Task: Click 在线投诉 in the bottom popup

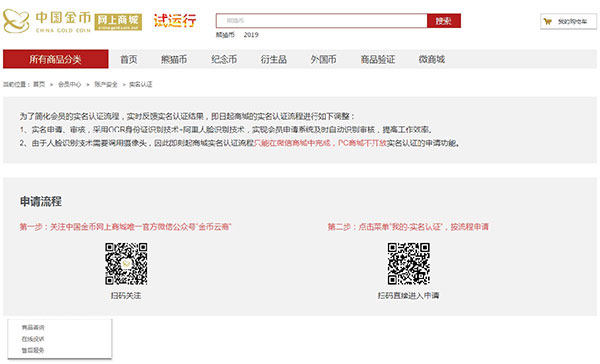Action: [x=33, y=339]
